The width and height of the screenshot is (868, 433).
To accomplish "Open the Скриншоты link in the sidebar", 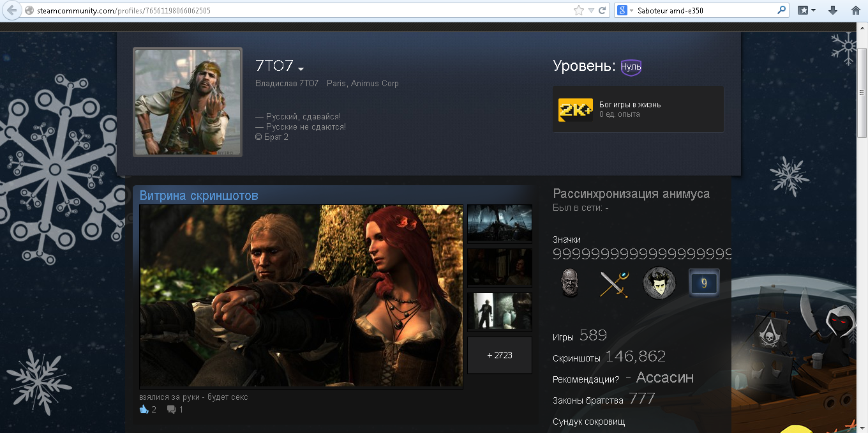I will pos(576,358).
